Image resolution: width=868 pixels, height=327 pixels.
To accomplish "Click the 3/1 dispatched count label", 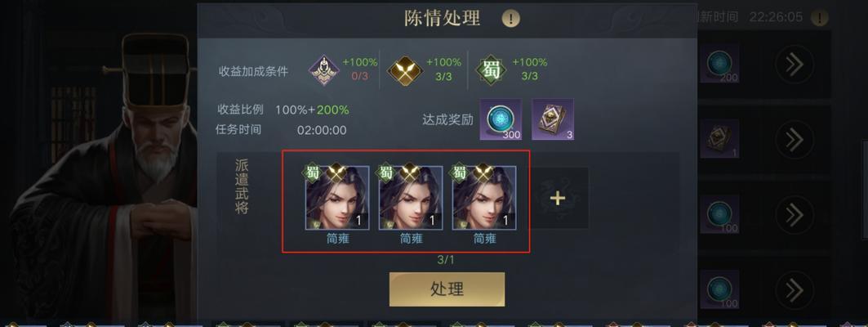I will (x=446, y=259).
